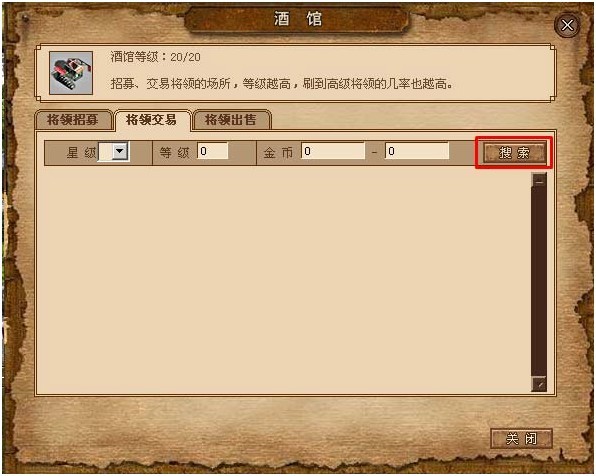Click the scrollbar down arrow icon
This screenshot has height=476, width=596.
pyautogui.click(x=539, y=384)
